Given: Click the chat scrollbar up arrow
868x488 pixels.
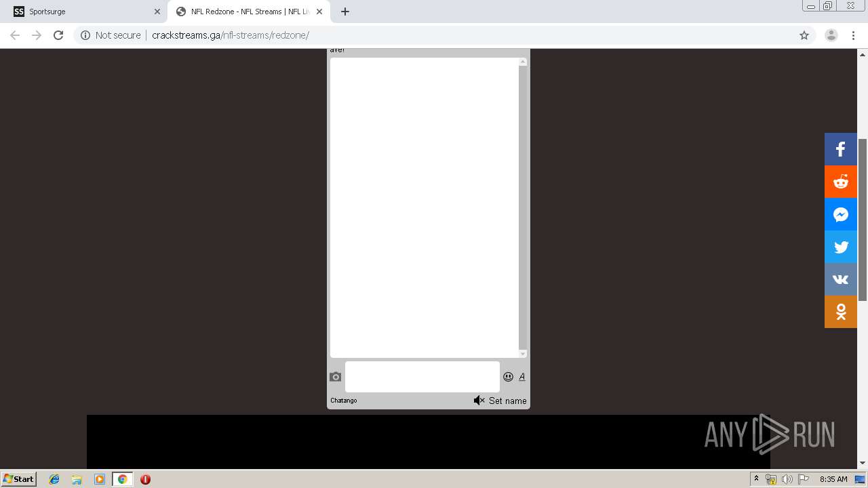Looking at the screenshot, I should pyautogui.click(x=523, y=62).
